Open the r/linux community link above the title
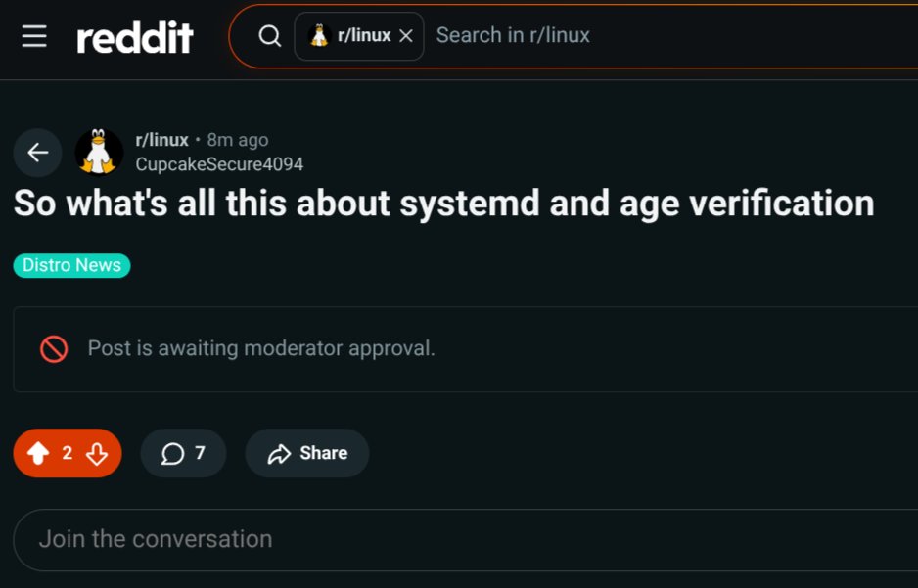The height and width of the screenshot is (588, 918). (161, 140)
